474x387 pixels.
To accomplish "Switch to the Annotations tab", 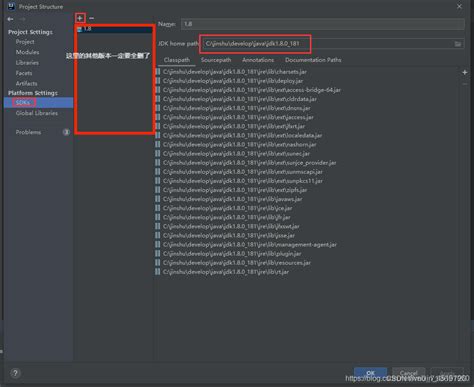I will click(258, 60).
